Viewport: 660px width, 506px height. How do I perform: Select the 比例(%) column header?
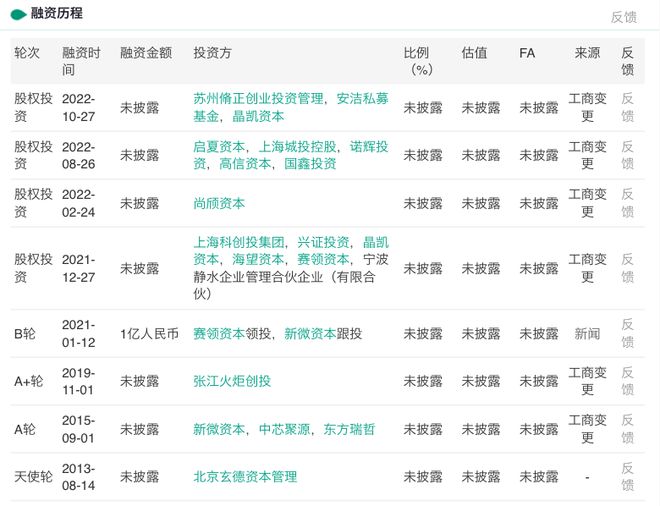point(419,61)
